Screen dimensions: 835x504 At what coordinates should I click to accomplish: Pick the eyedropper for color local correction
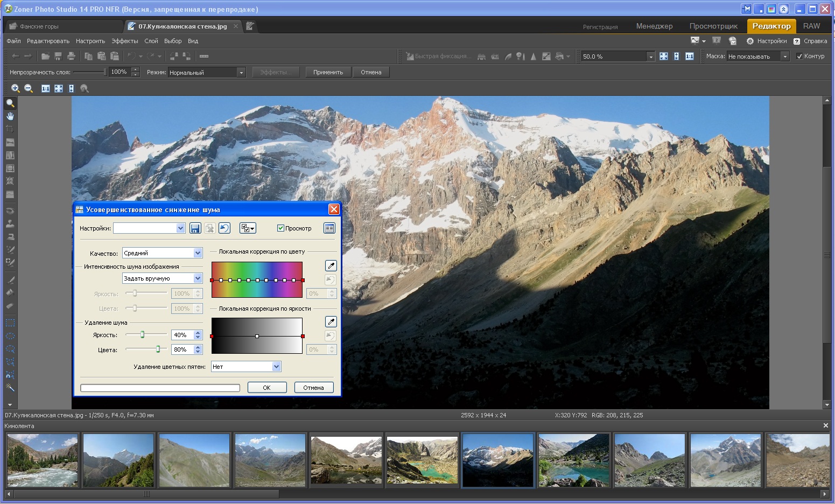tap(331, 265)
